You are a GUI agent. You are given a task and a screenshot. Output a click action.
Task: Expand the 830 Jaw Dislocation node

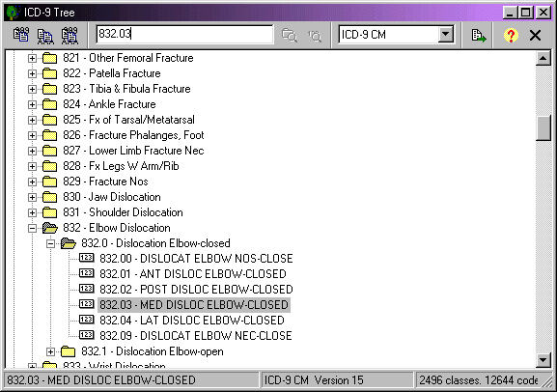click(x=32, y=197)
